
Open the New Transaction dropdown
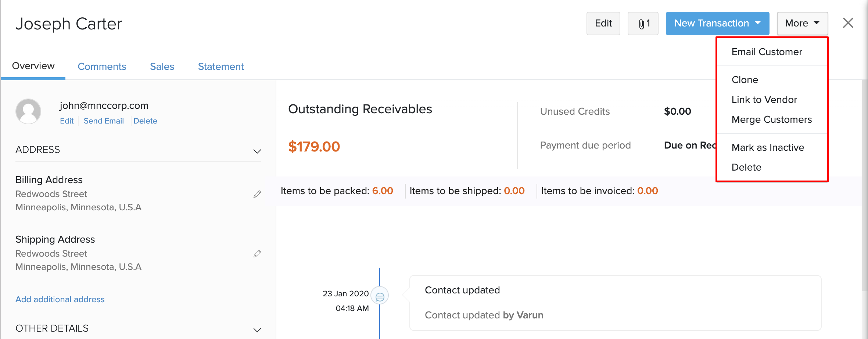[x=717, y=24]
